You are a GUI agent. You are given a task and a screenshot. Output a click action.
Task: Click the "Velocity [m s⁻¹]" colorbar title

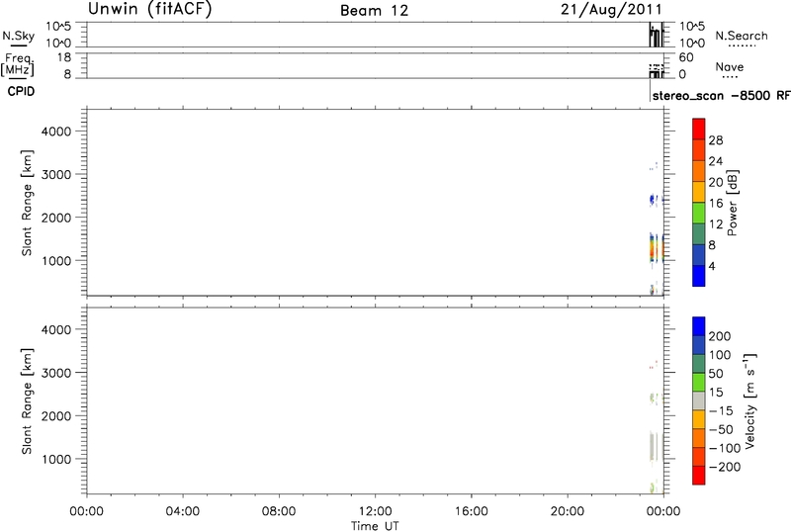[750, 401]
